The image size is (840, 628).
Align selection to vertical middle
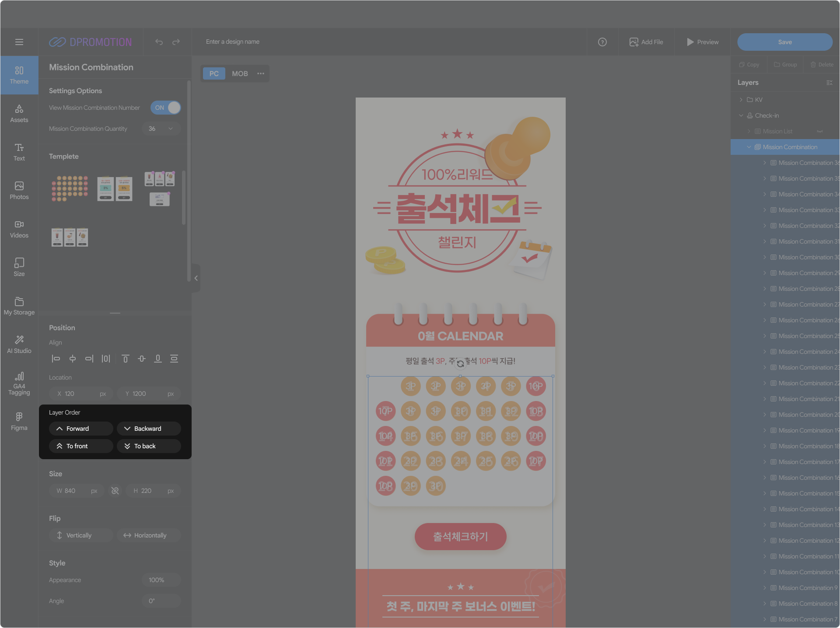coord(142,359)
